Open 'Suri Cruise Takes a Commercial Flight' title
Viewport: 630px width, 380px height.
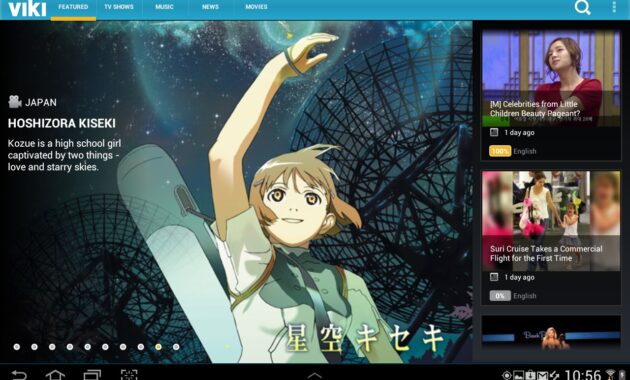coord(546,253)
